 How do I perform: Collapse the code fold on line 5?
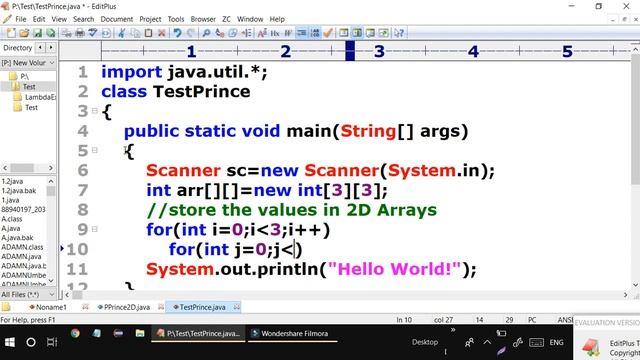pos(95,150)
